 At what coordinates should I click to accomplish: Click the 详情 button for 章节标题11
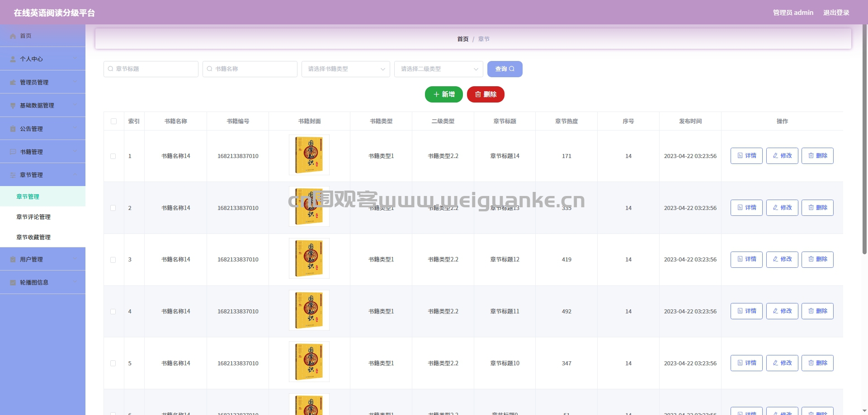[746, 311]
